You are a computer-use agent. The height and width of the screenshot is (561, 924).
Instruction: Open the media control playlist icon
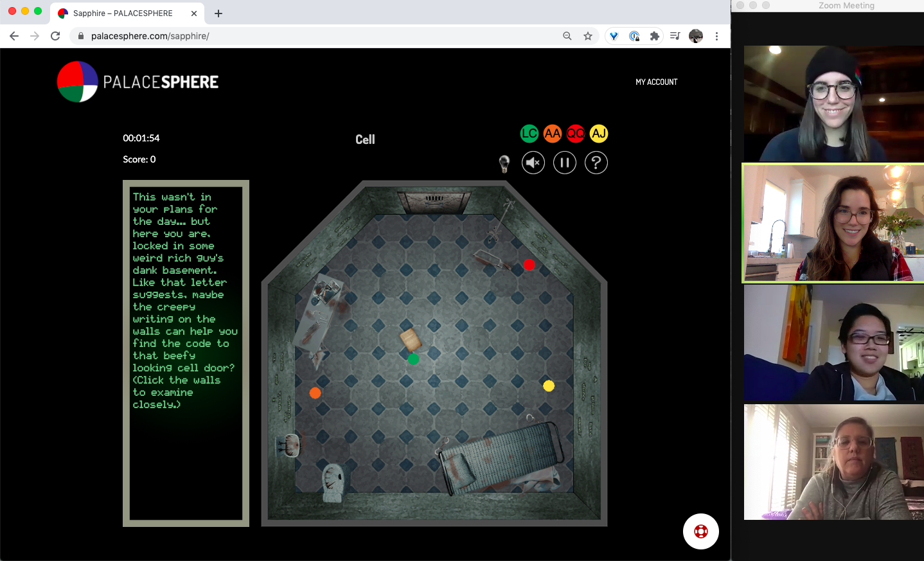coord(675,36)
